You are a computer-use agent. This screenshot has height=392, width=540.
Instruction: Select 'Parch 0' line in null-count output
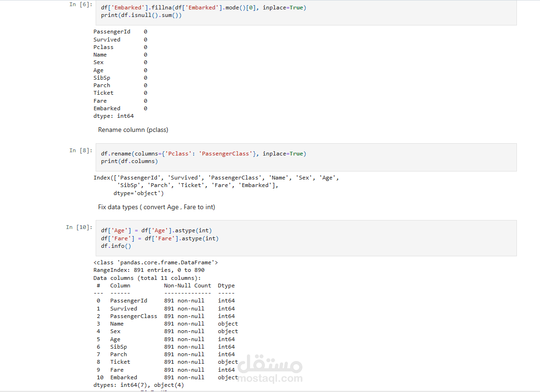point(120,85)
